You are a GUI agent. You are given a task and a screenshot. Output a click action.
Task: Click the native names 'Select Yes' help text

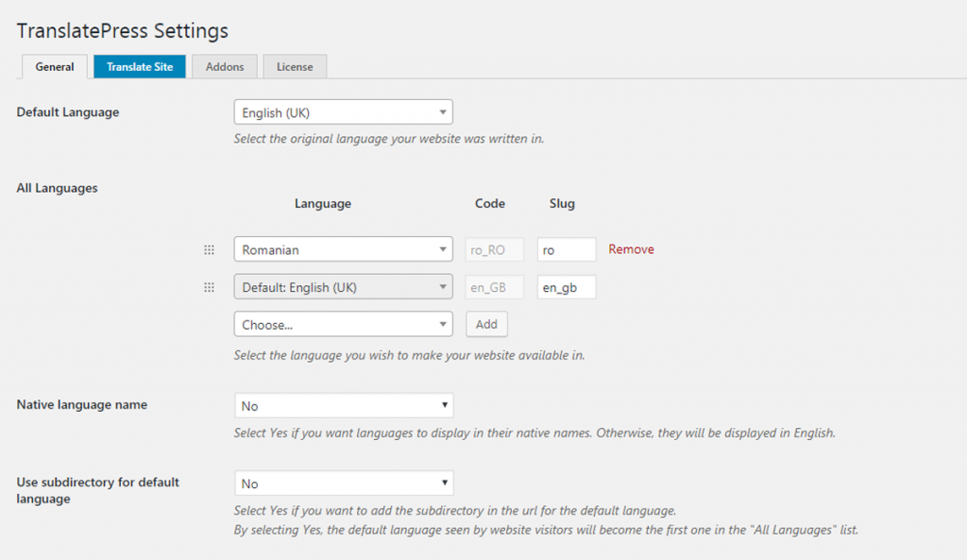(x=534, y=433)
